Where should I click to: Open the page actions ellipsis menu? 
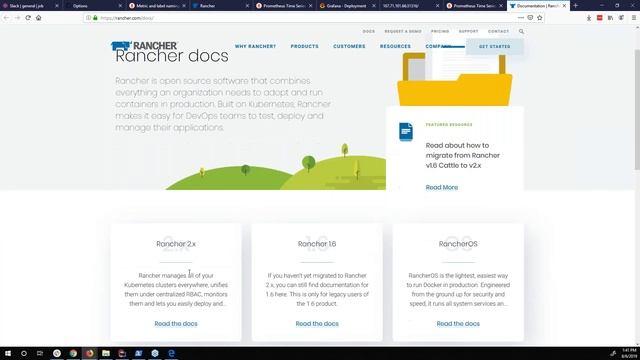[x=520, y=18]
